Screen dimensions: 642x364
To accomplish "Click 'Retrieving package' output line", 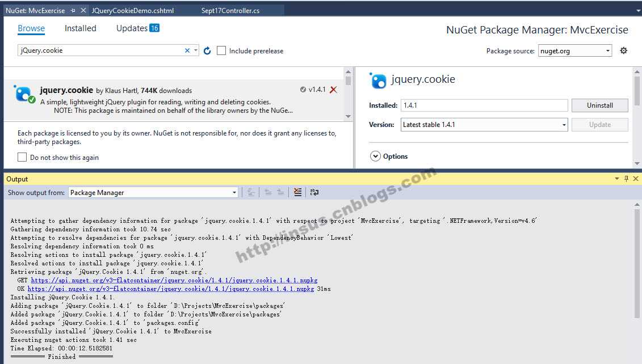I will [x=108, y=272].
